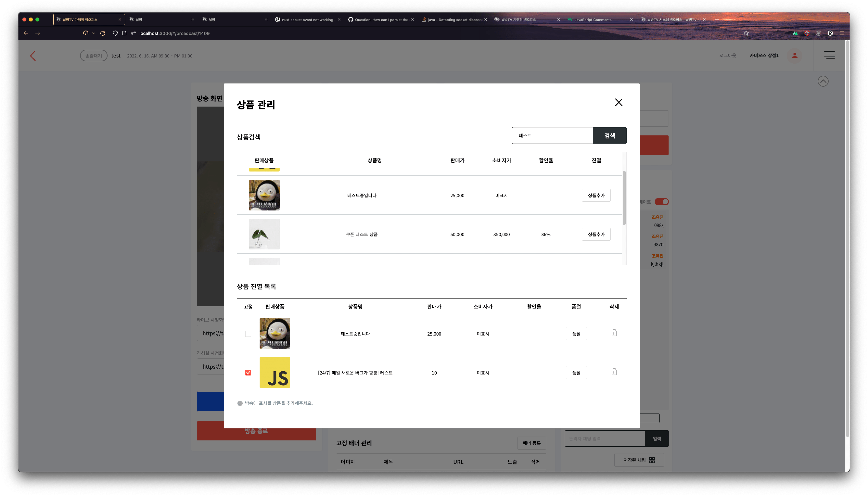Open the nuxt socket event tab
Screen dimensions: 868x496
307,20
